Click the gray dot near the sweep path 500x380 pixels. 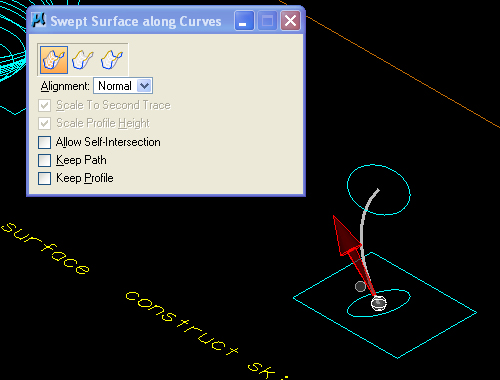coord(360,286)
